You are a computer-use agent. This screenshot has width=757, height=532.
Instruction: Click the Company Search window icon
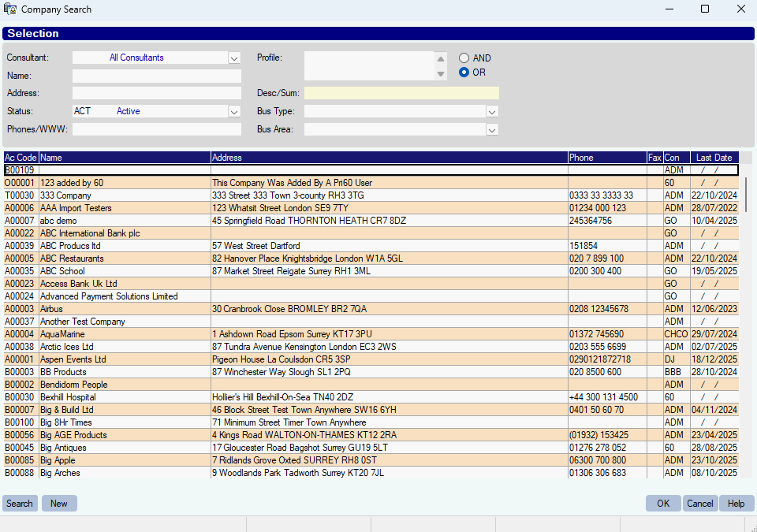[10, 9]
